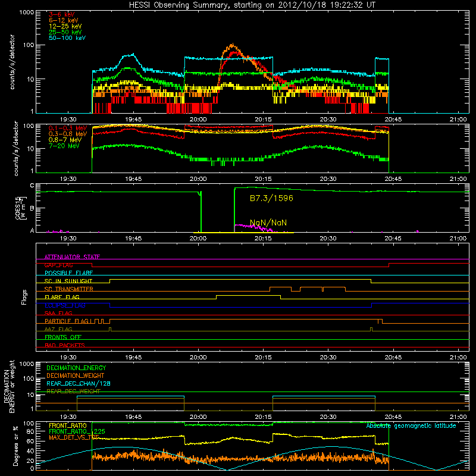The width and height of the screenshot is (476, 476).
Task: Click the B level tick on GOES axis
Action: (32, 208)
